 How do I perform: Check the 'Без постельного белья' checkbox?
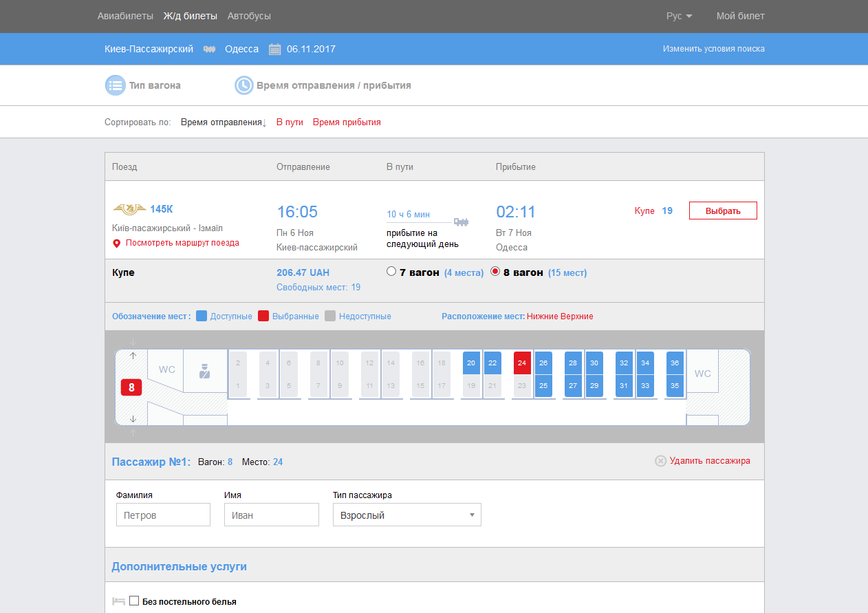[134, 601]
